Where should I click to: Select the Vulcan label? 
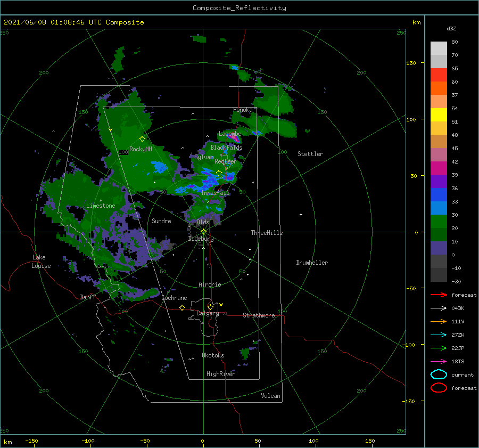271,396
